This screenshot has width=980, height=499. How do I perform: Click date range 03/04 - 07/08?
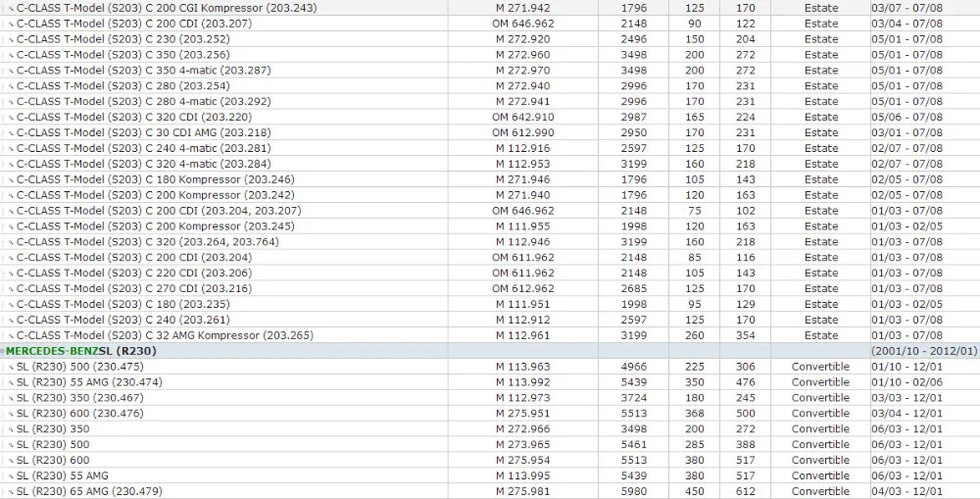click(906, 24)
